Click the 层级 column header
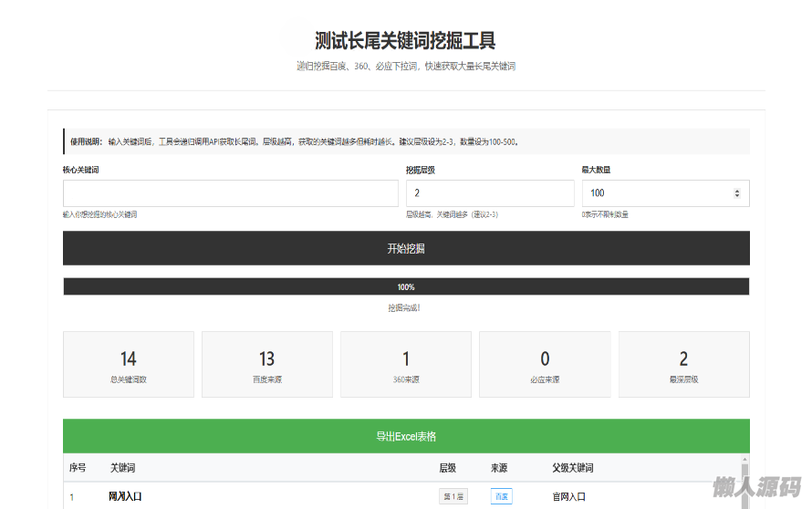812x509 pixels. (447, 468)
